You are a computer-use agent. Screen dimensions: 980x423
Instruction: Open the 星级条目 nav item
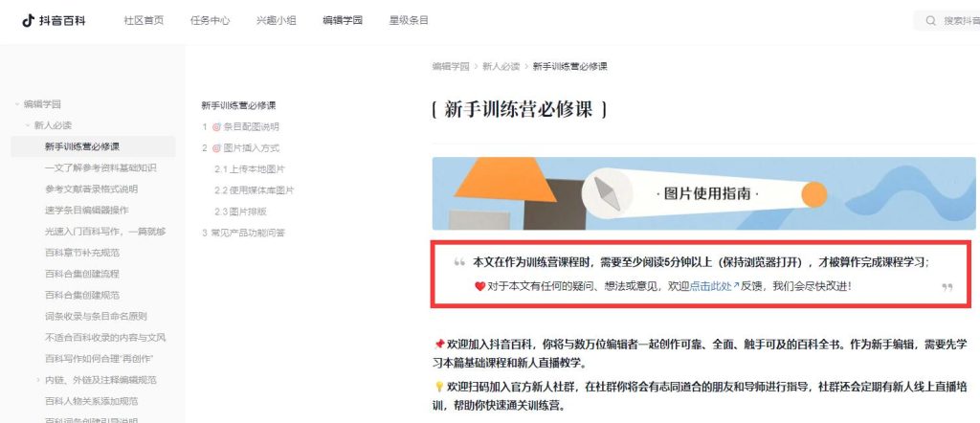point(409,21)
